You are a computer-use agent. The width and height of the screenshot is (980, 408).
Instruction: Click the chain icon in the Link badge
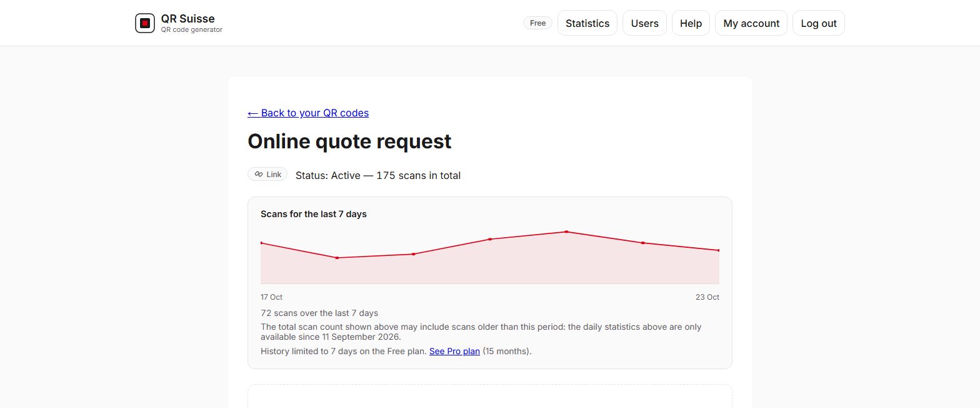click(259, 175)
